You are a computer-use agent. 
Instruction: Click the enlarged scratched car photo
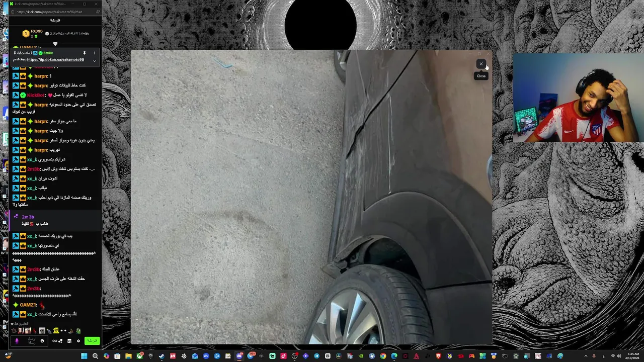point(311,197)
